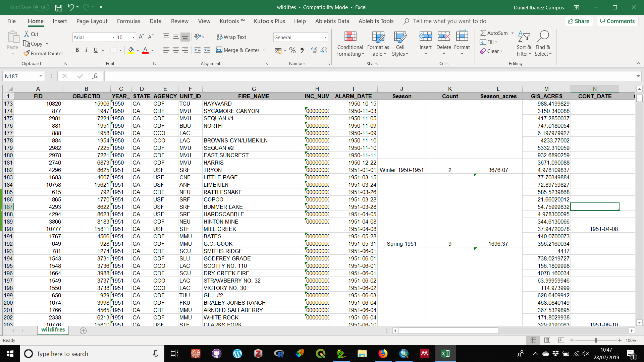The image size is (644, 362).
Task: Click the wildifres sheet tab
Action: [53, 329]
